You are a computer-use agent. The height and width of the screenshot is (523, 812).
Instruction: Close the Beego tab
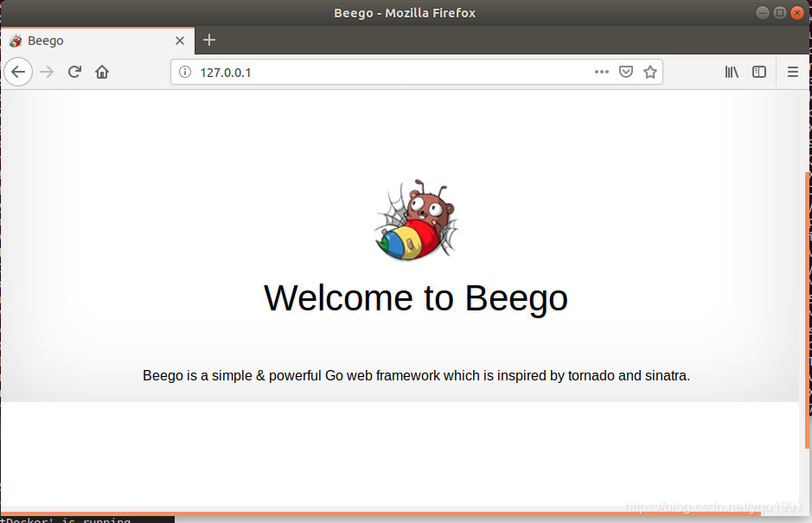pyautogui.click(x=180, y=41)
